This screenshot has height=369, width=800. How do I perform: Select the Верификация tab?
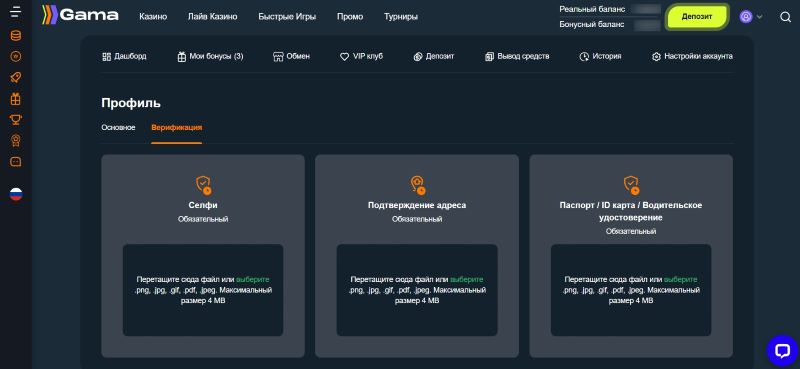pos(177,128)
